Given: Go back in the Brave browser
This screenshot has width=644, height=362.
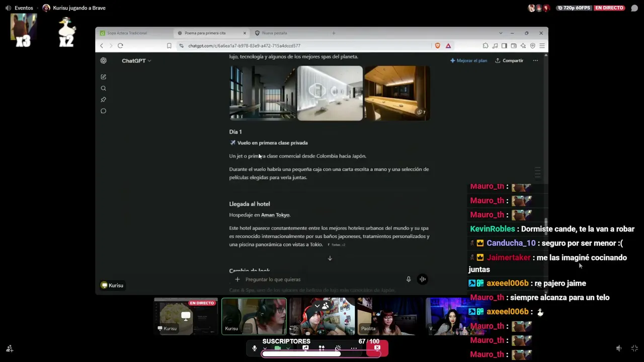Looking at the screenshot, I should point(102,46).
